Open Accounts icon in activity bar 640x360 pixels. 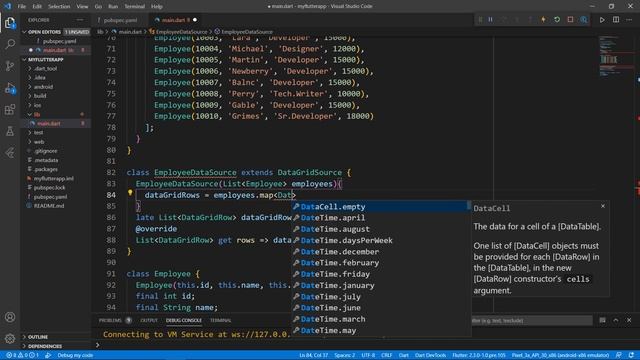[x=10, y=317]
